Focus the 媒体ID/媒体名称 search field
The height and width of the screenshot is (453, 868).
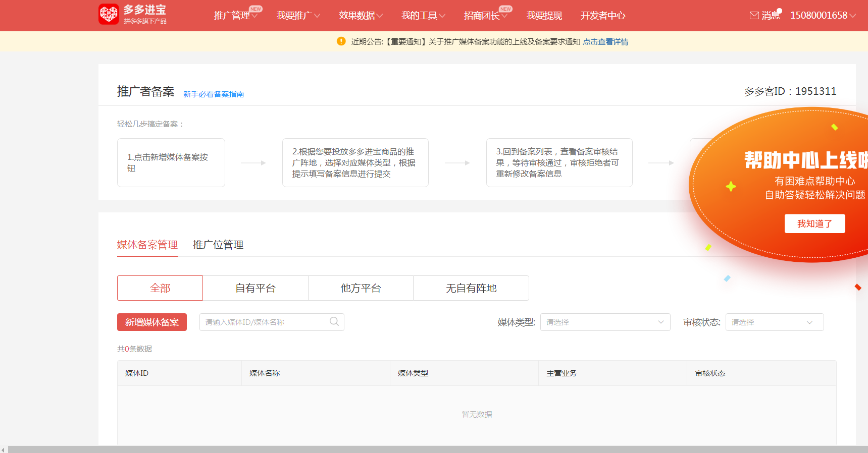tap(272, 322)
